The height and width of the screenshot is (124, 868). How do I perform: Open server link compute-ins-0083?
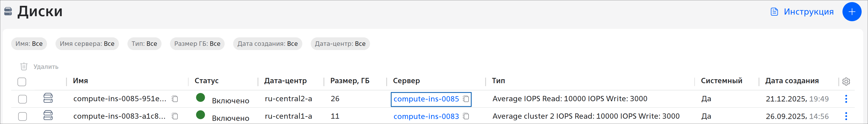(426, 116)
